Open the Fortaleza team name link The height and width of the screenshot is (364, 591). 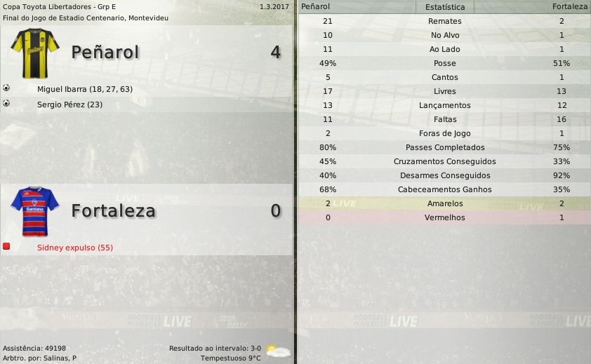pyautogui.click(x=113, y=211)
